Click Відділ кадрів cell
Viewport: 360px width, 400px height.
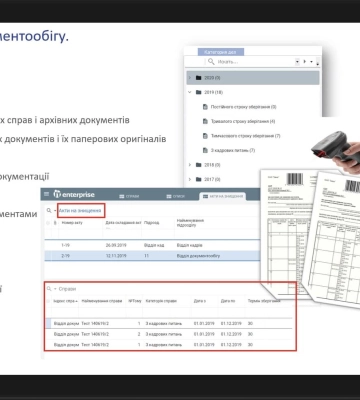[189, 245]
